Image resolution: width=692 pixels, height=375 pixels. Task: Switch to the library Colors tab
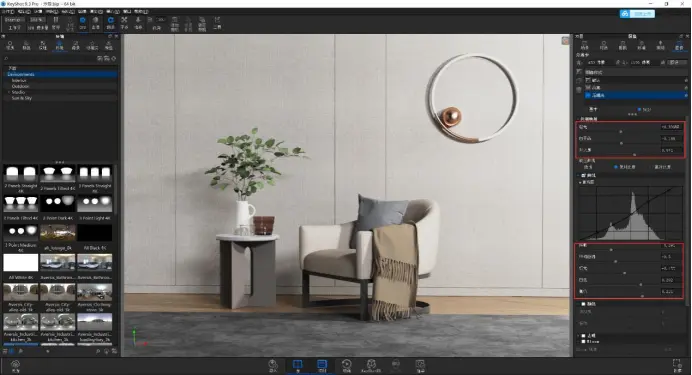(26, 45)
